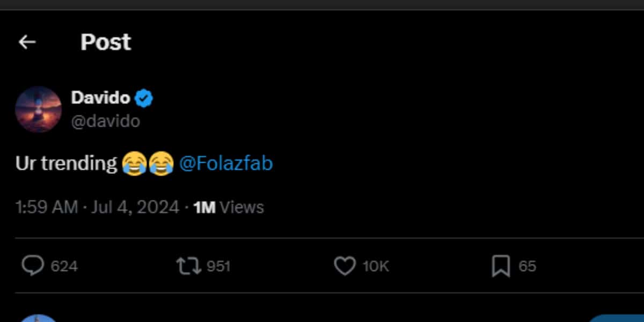Screen dimensions: 644x322
Task: Bookmark the post using the bookmark icon
Action: [501, 266]
